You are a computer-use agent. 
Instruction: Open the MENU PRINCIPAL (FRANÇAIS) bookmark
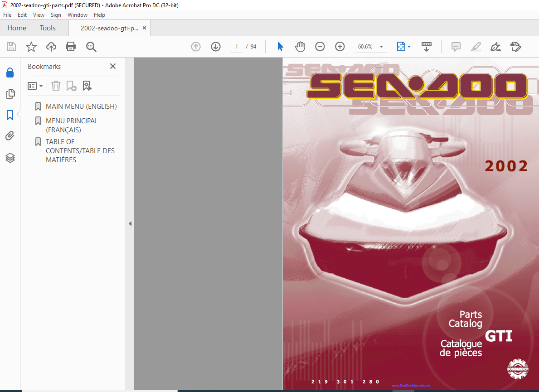click(x=72, y=126)
